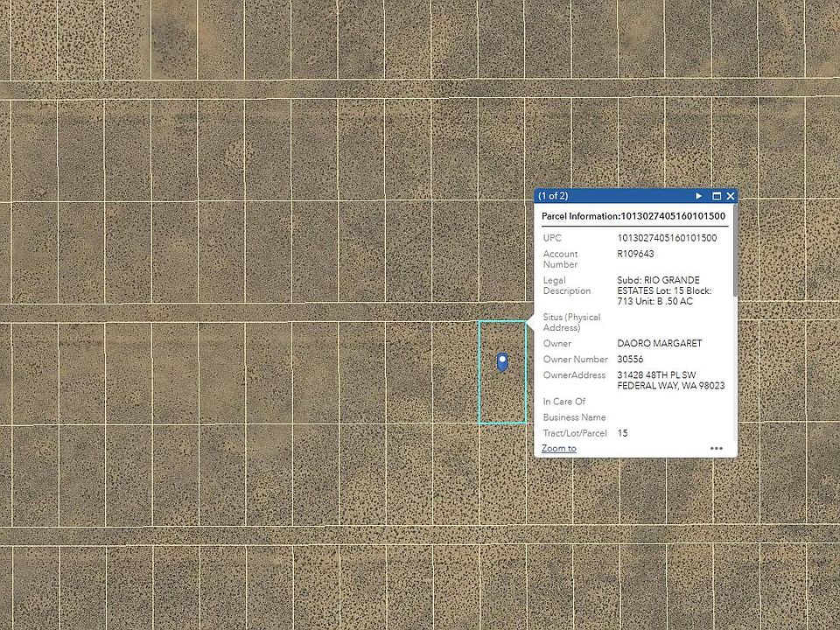Click Tract/Lot/Parcel value 15
The width and height of the screenshot is (840, 630).
pyautogui.click(x=622, y=433)
